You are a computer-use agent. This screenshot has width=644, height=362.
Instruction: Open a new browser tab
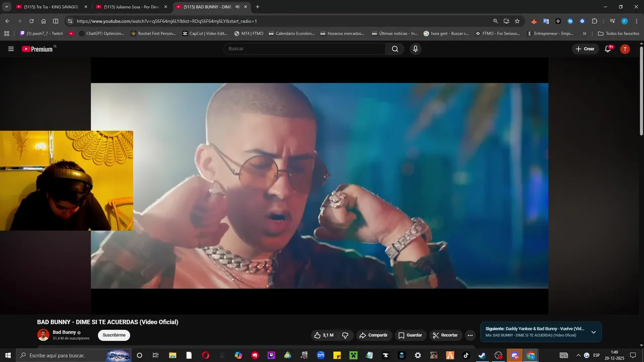click(258, 7)
